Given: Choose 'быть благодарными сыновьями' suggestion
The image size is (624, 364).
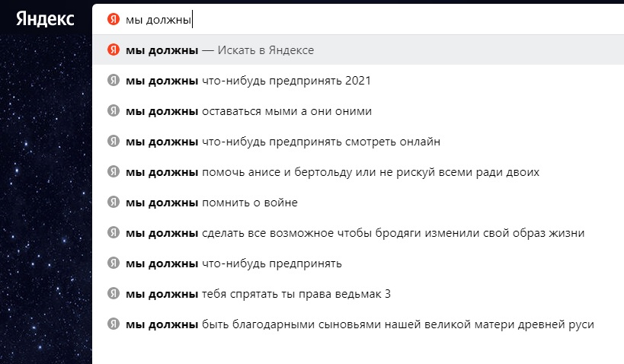Looking at the screenshot, I should click(359, 324).
